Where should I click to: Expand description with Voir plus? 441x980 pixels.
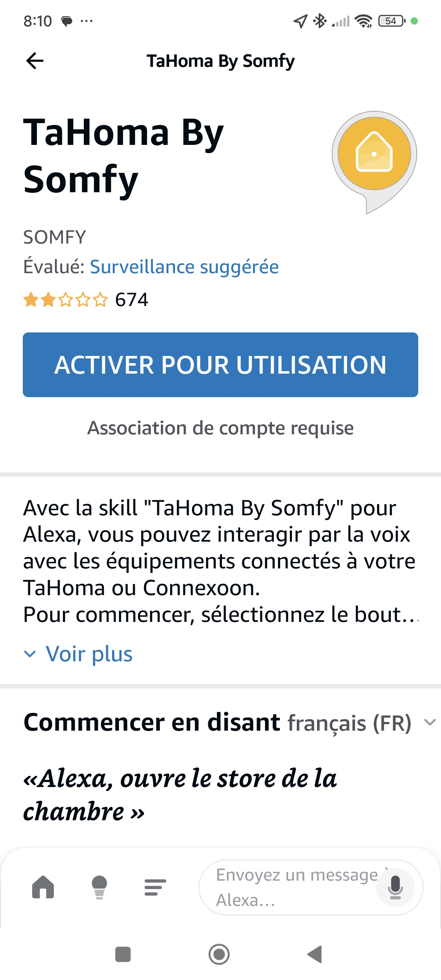coord(89,654)
